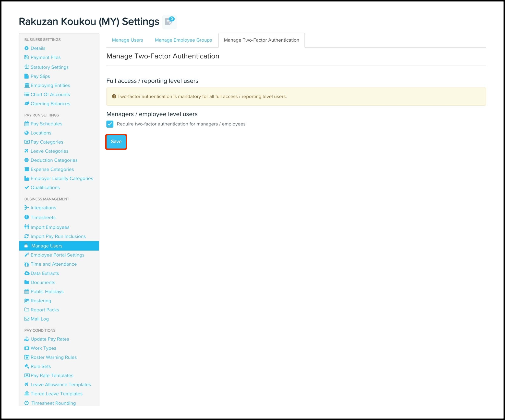Open Import Pay Run Inclusions
This screenshot has height=420, width=505.
pyautogui.click(x=58, y=236)
